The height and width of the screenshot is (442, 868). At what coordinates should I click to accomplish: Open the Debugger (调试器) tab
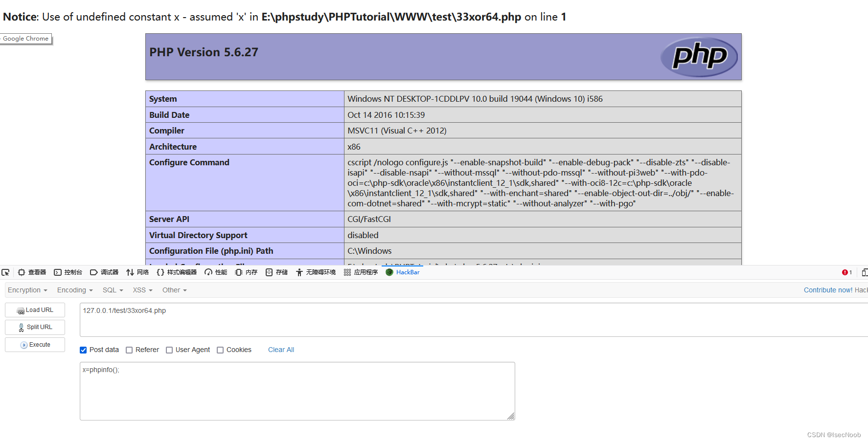tap(104, 272)
